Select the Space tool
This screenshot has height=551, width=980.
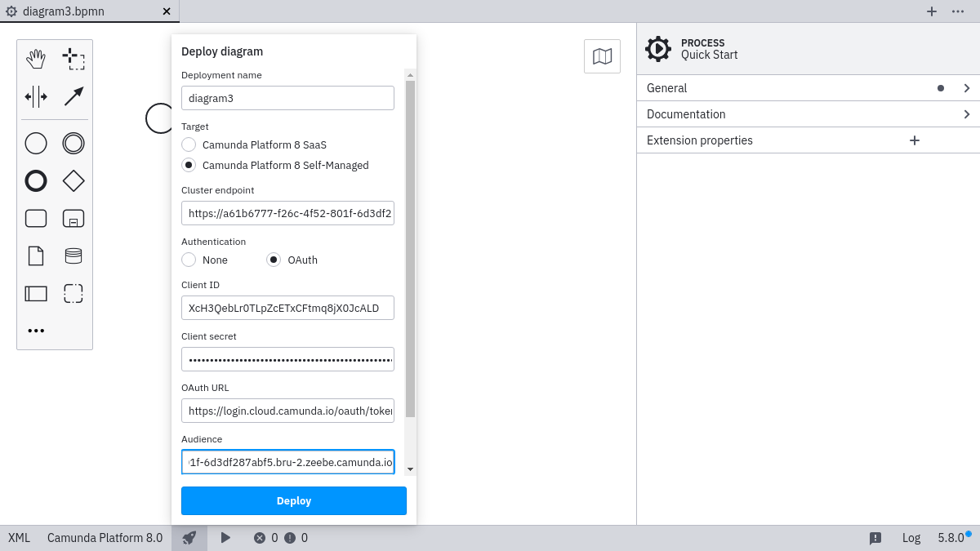(x=36, y=96)
